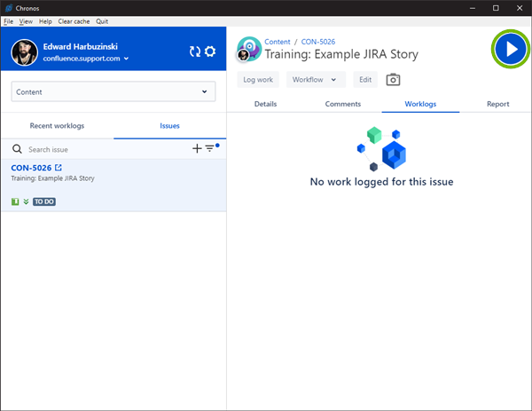Open settings via the gear icon
The height and width of the screenshot is (411, 532).
[x=210, y=51]
